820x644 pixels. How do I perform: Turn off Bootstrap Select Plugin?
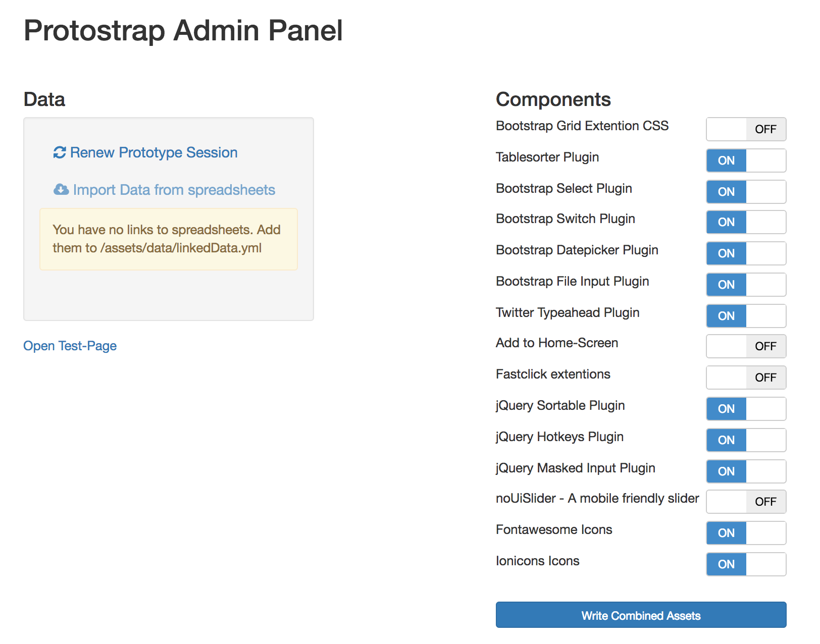pos(745,192)
